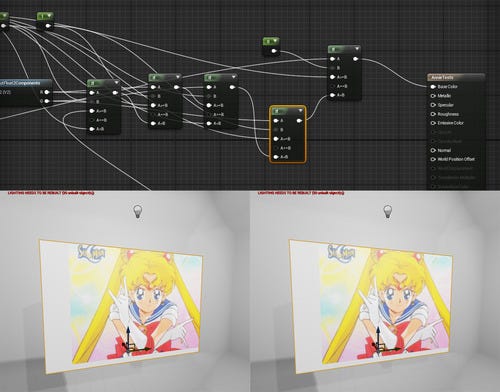This screenshot has width=500, height=392.
Task: Click the A==B pin on the orange-selected If node
Action: pyautogui.click(x=276, y=148)
